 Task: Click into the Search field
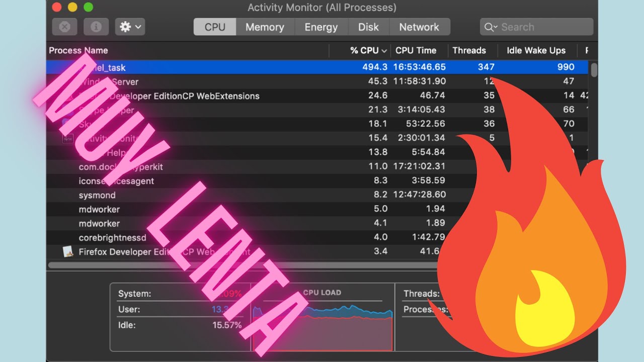537,27
